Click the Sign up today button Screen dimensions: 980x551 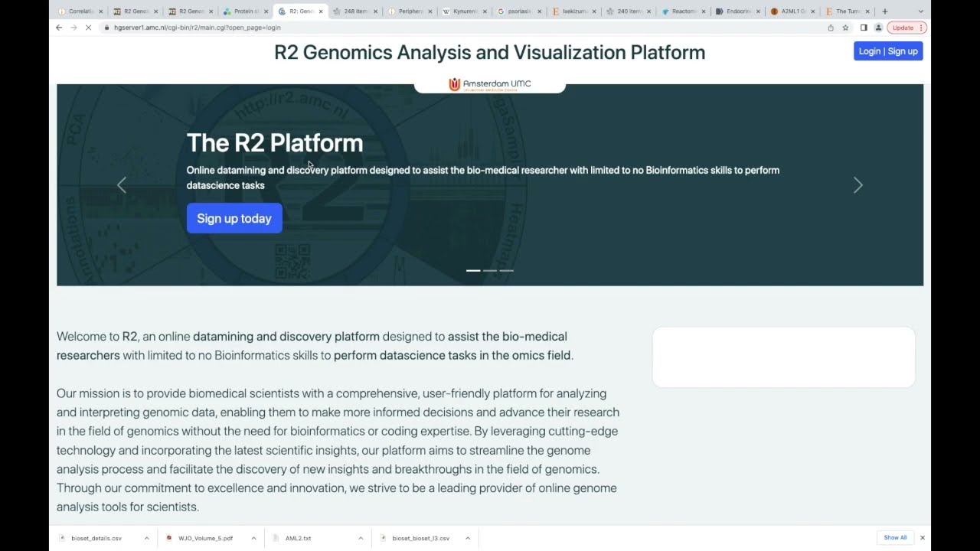(234, 219)
